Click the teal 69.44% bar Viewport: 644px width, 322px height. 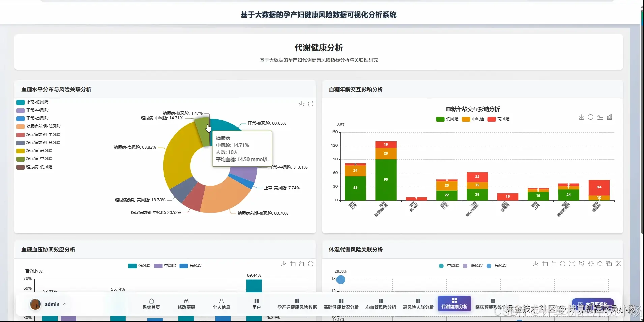[x=254, y=286]
